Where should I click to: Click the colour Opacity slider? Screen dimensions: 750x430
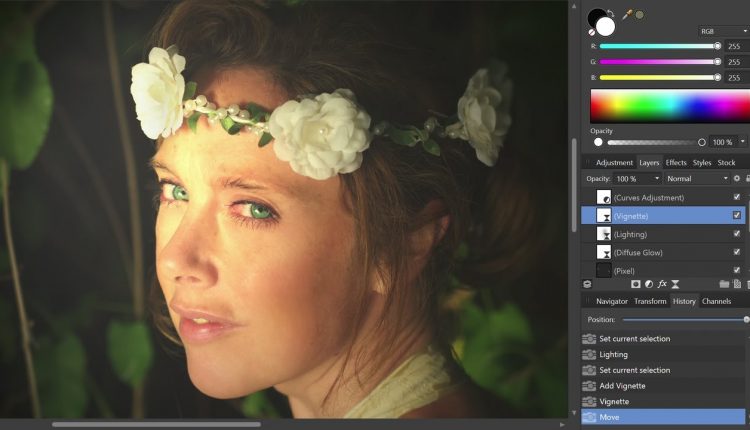point(655,142)
